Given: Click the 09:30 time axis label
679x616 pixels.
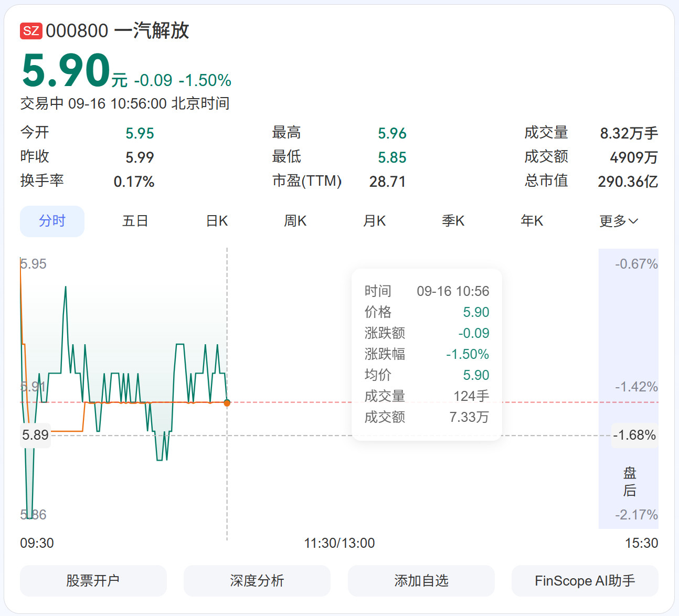Looking at the screenshot, I should pyautogui.click(x=37, y=543).
